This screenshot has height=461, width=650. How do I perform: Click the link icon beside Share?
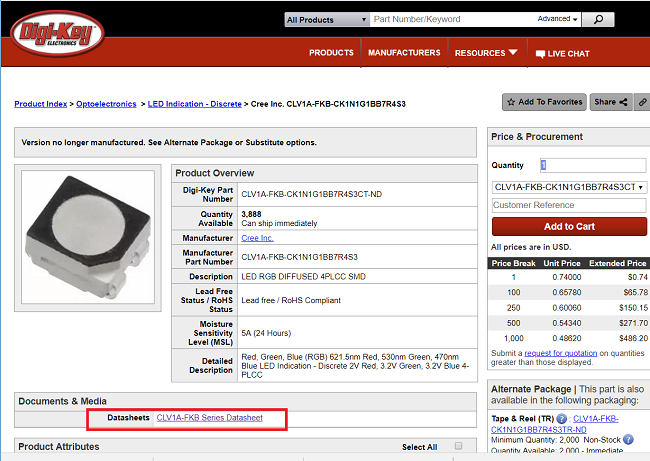pos(642,102)
